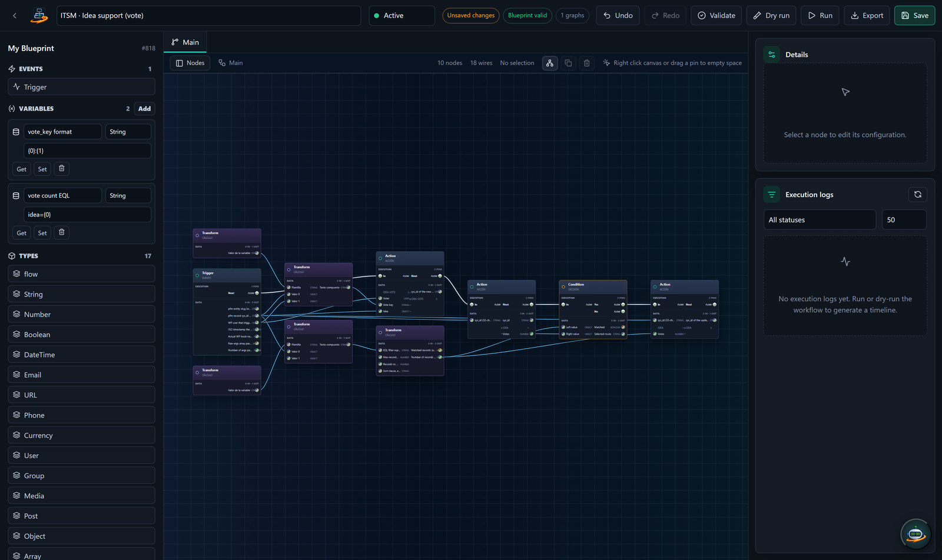Click Get for vote count EQL variable

pos(21,233)
